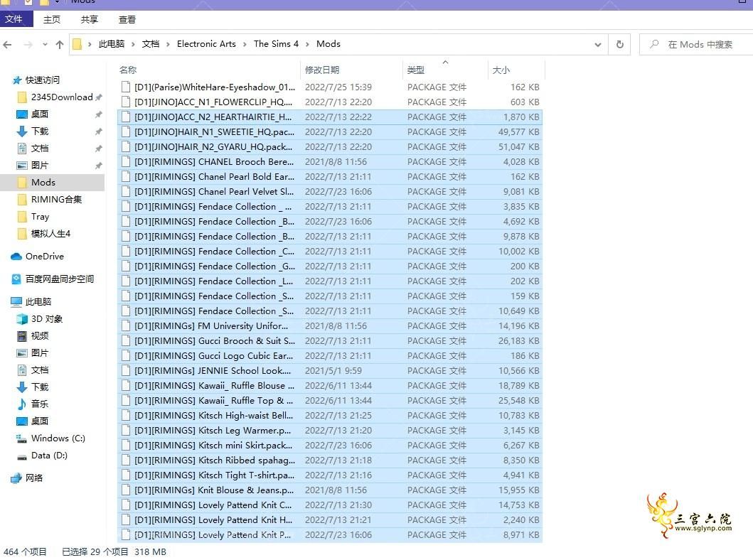Open 网络 network icon in sidebar
Screen dimensions: 753x560
(16, 478)
